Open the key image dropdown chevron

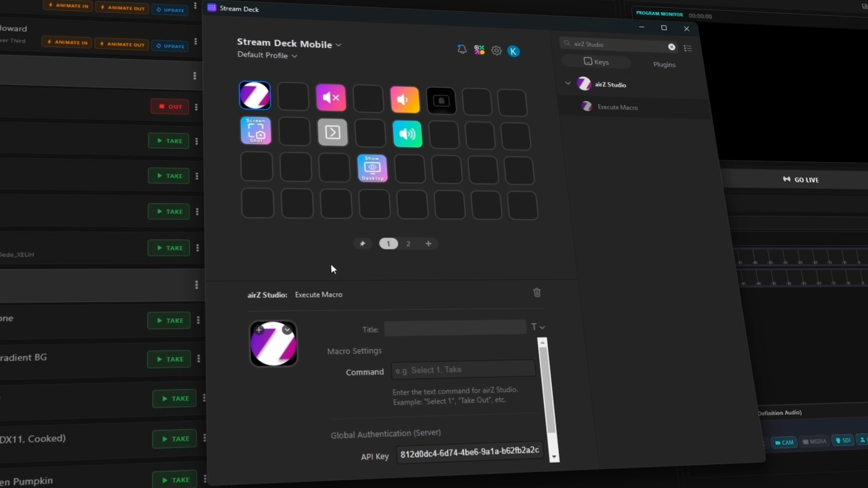287,330
